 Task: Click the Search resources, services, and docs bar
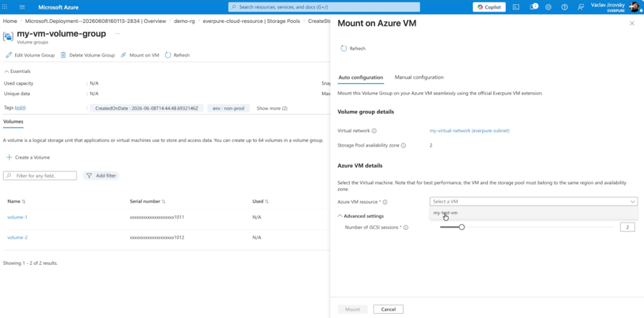[x=324, y=7]
